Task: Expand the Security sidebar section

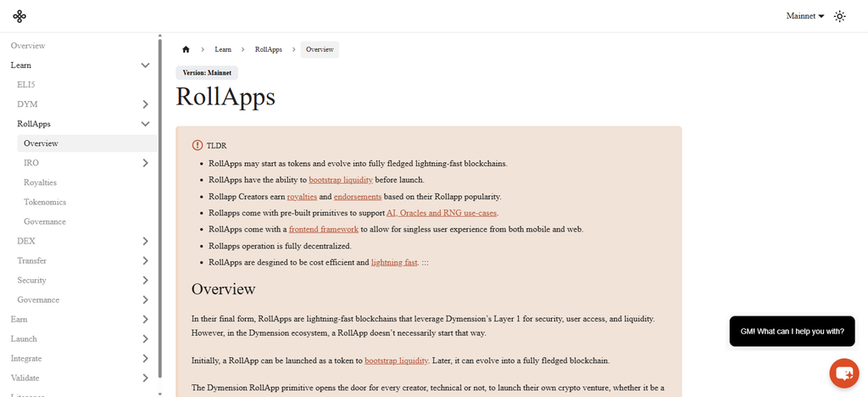Action: pos(146,280)
